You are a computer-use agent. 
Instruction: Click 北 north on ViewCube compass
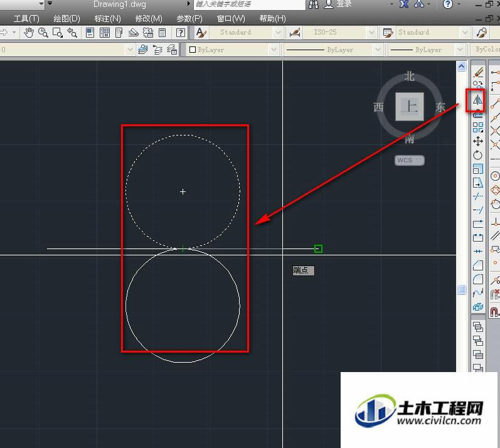pos(410,77)
